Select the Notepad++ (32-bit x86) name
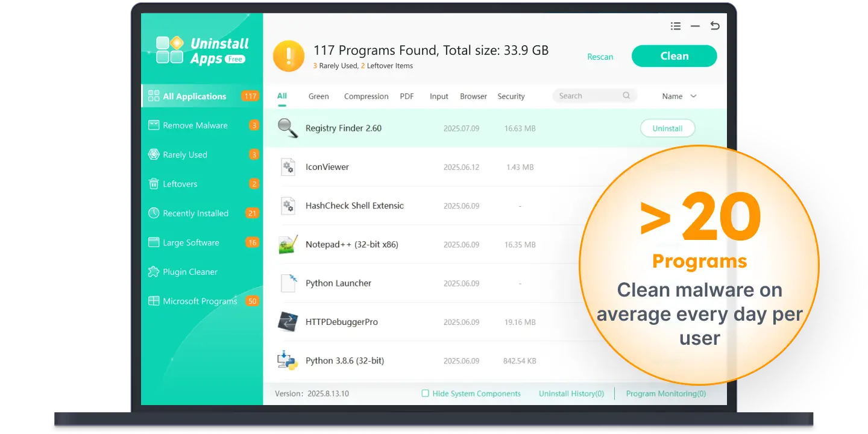This screenshot has height=434, width=868. coord(352,245)
